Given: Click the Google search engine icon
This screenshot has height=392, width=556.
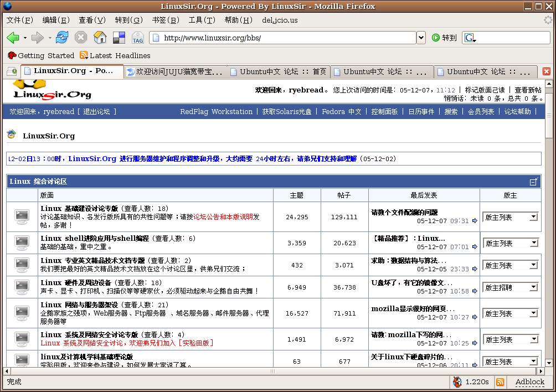Looking at the screenshot, I should [x=470, y=38].
